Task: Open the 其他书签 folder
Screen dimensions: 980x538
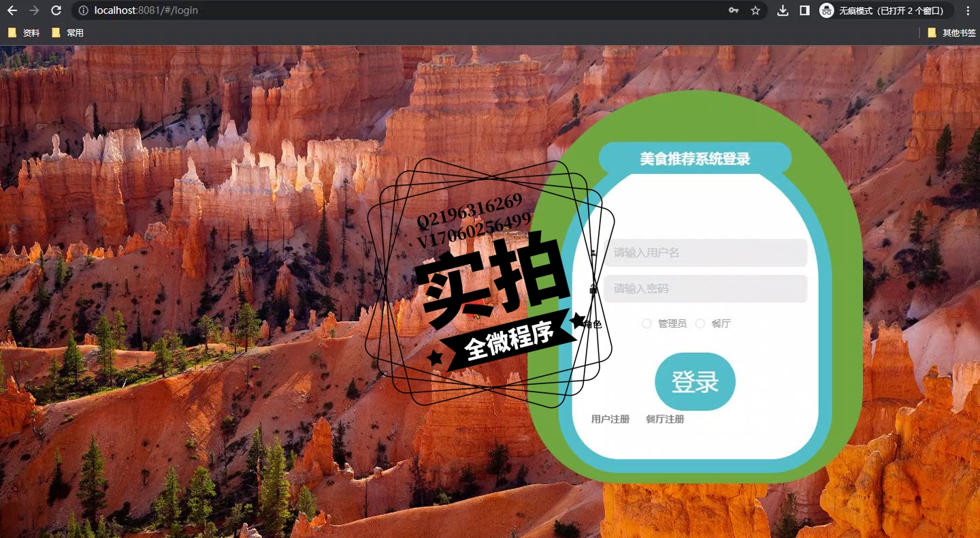Action: coord(951,33)
